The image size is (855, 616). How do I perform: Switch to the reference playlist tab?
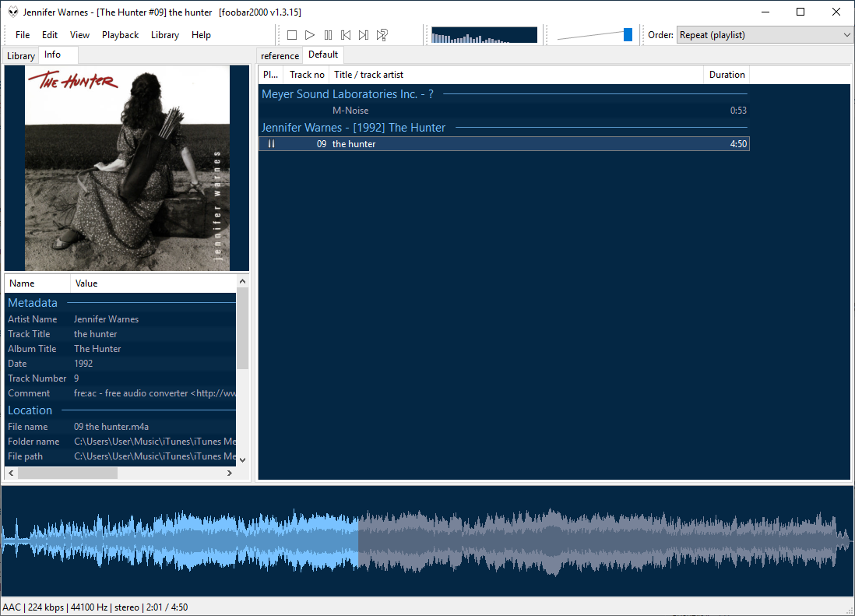pyautogui.click(x=280, y=56)
